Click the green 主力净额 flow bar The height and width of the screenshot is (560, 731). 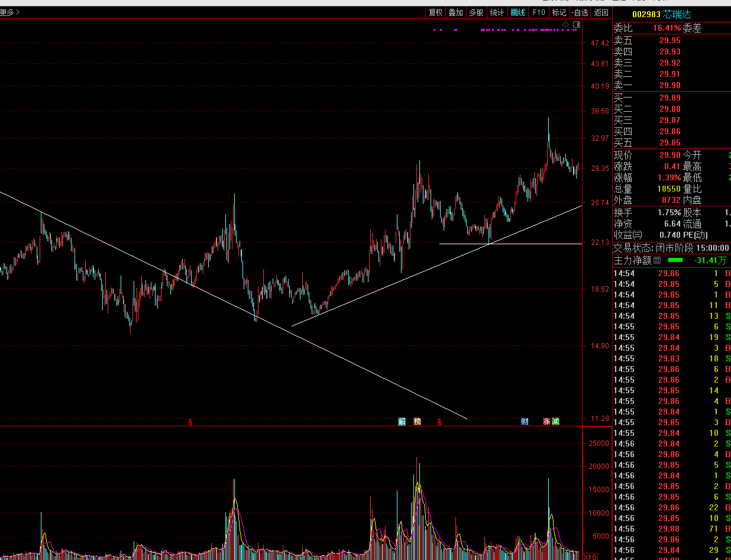675,260
